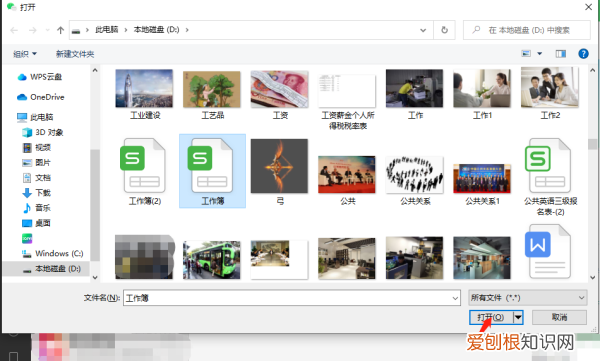This screenshot has width=600, height=361.
Task: Open the 组织 menu
Action: 25,54
